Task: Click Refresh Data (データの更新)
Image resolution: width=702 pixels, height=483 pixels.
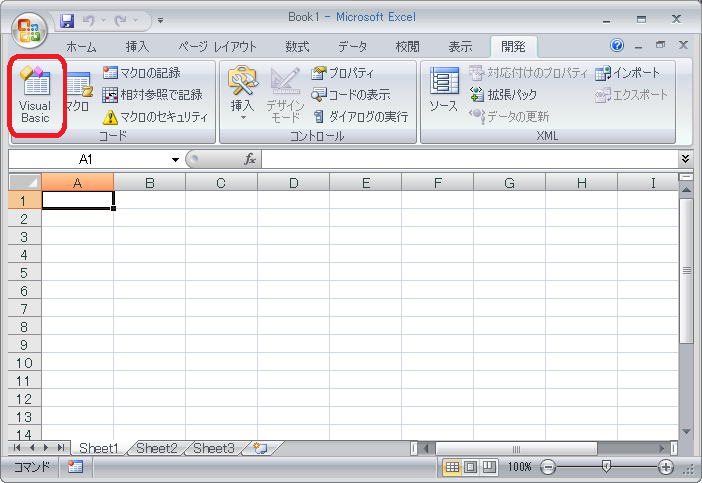Action: click(x=509, y=117)
